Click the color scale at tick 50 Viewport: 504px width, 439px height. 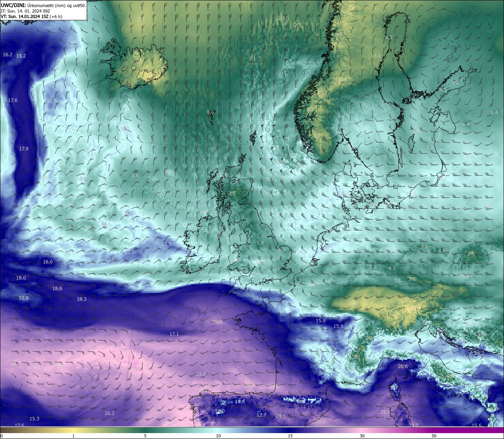[x=434, y=436]
